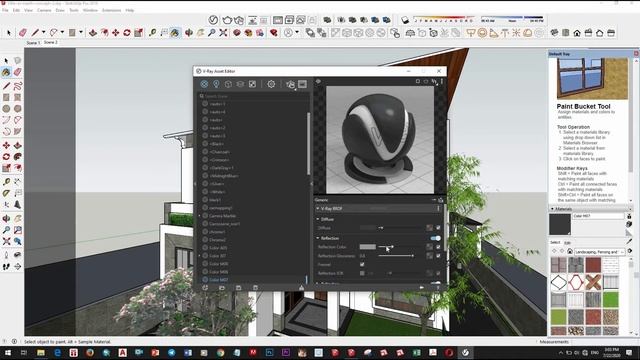Viewport: 640px width, 360px height.
Task: Click Reflection Glossiness texture slot button
Action: pos(429,256)
